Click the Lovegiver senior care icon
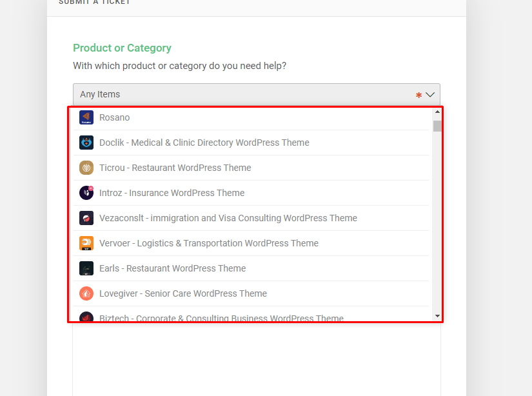This screenshot has width=532, height=396. [x=86, y=293]
